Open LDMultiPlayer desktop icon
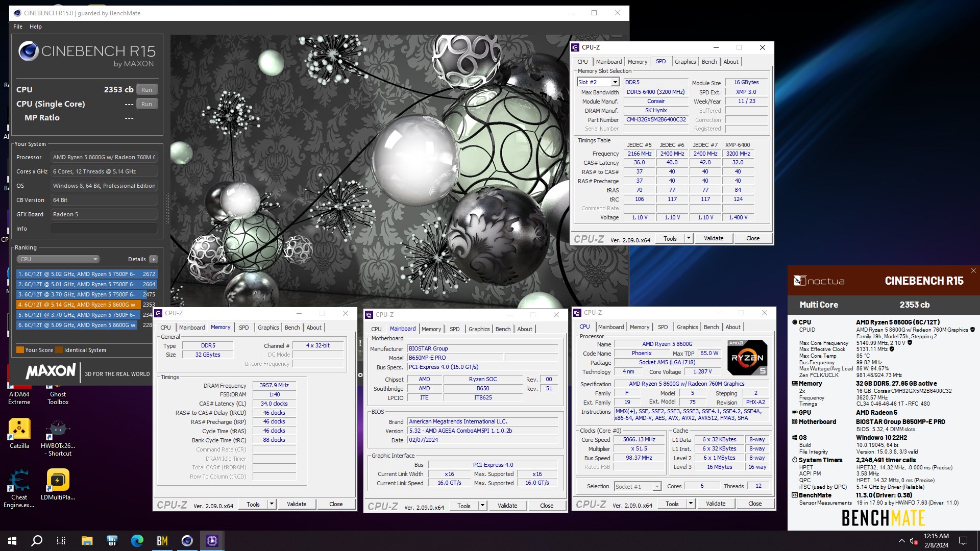980x551 pixels. (x=58, y=485)
